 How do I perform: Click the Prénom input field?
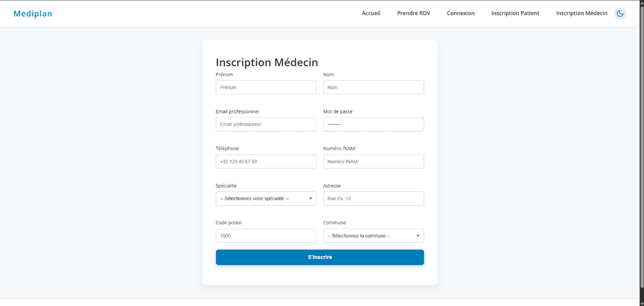pyautogui.click(x=266, y=87)
